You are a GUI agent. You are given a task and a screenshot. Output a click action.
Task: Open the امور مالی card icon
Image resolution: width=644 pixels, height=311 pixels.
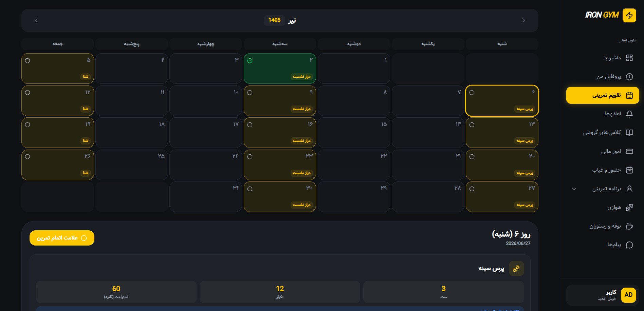click(629, 151)
